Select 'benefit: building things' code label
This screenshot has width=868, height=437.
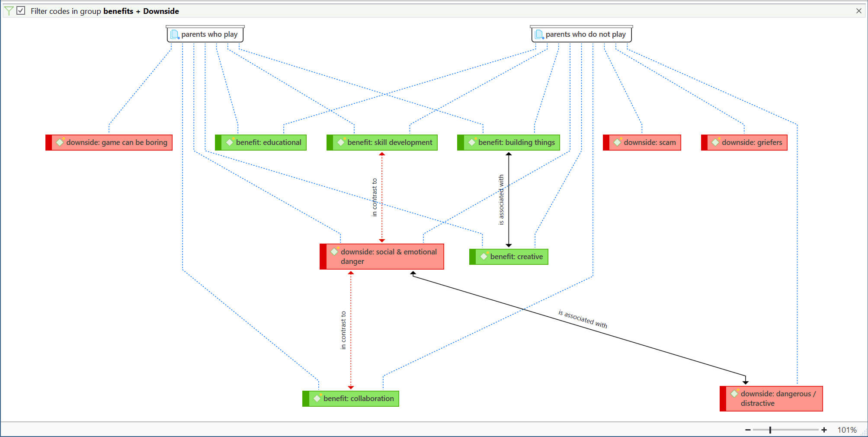click(516, 142)
